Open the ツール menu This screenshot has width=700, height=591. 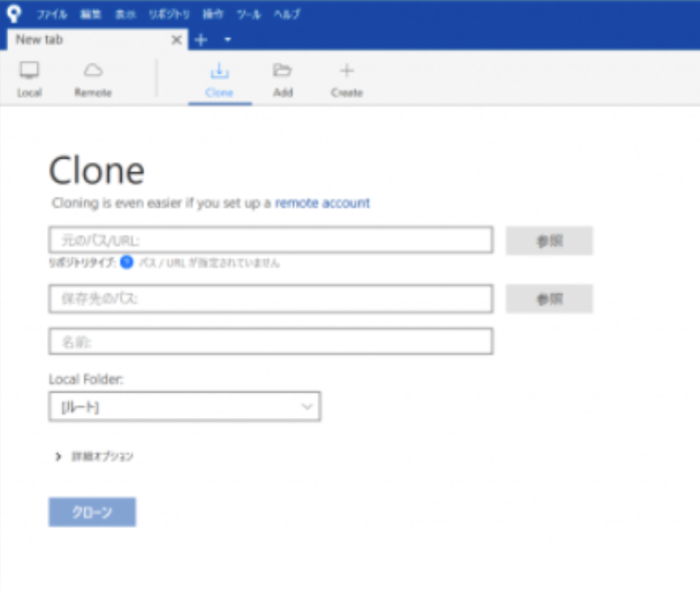249,15
